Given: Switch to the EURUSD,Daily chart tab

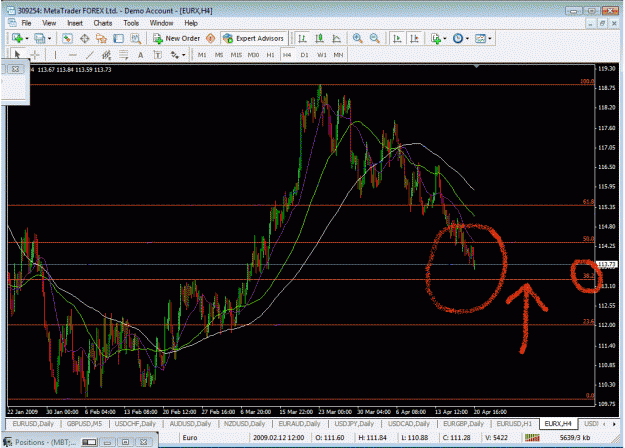Looking at the screenshot, I should pos(33,424).
